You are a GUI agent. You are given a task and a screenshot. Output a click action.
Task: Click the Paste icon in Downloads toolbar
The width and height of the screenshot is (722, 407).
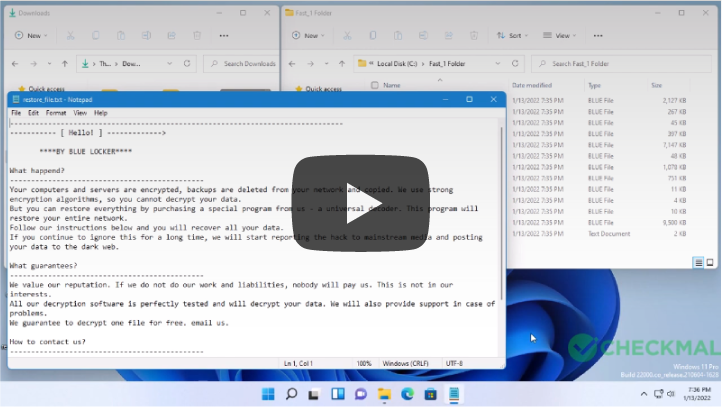point(121,35)
